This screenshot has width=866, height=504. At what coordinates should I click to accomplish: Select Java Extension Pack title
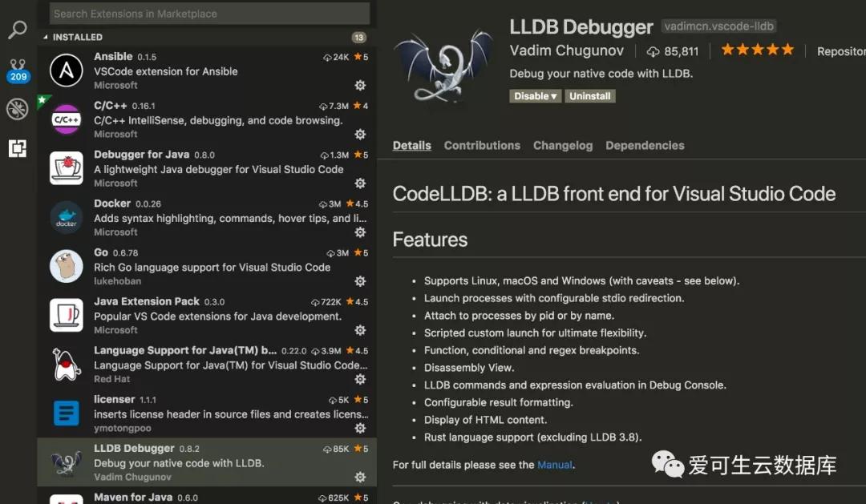click(147, 301)
